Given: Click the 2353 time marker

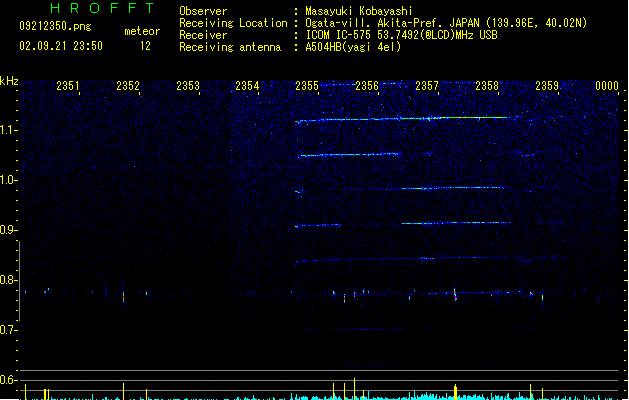Looking at the screenshot, I should coord(188,86).
